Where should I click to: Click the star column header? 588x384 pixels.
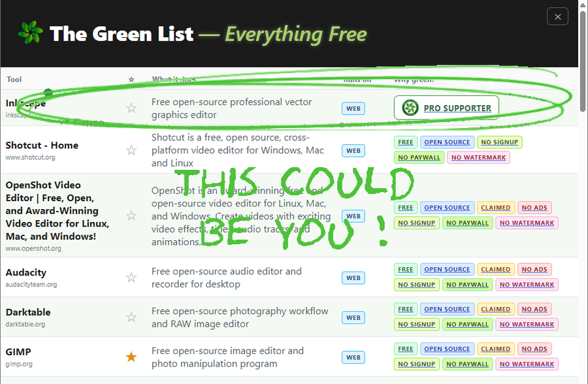[x=131, y=80]
